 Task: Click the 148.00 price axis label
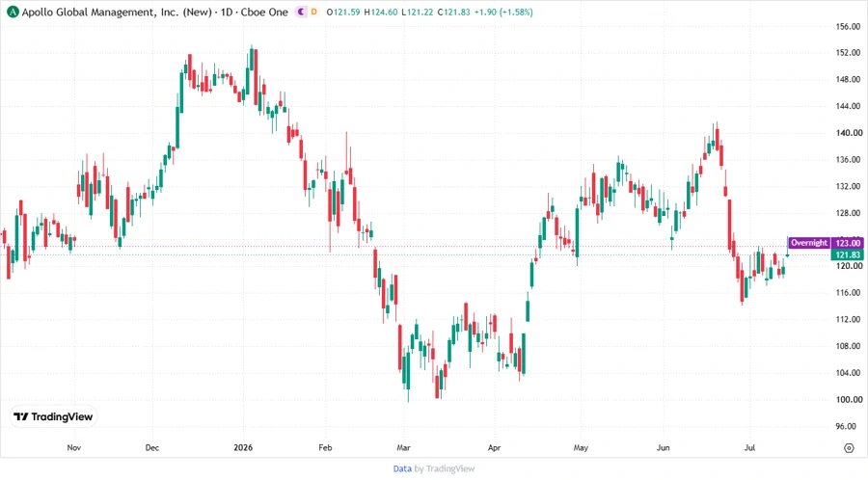coord(848,80)
